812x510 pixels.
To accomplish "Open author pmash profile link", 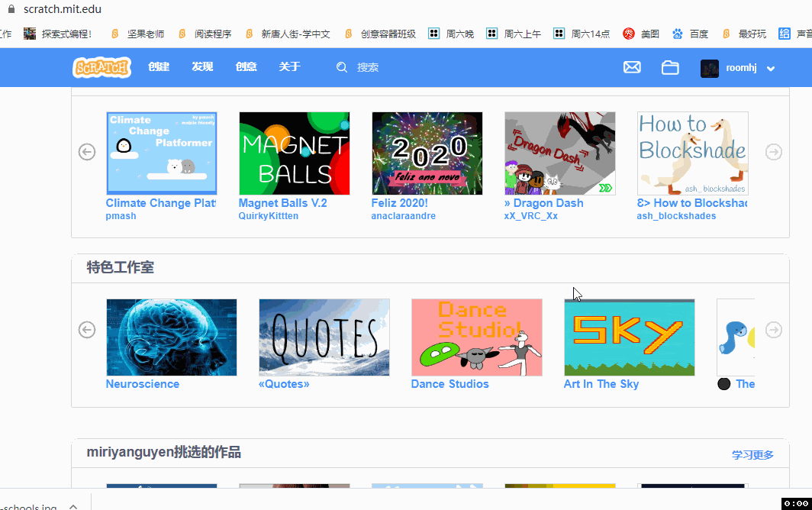I will [121, 216].
